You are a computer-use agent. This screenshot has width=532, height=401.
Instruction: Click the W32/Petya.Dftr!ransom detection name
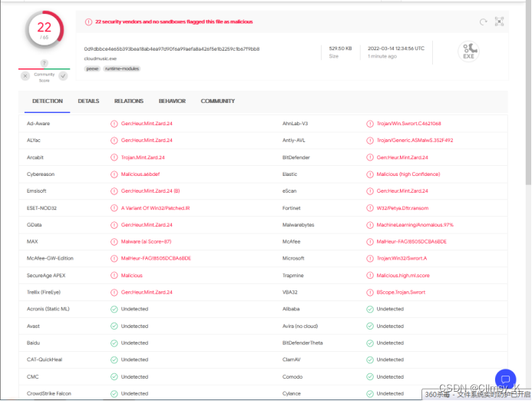click(402, 208)
